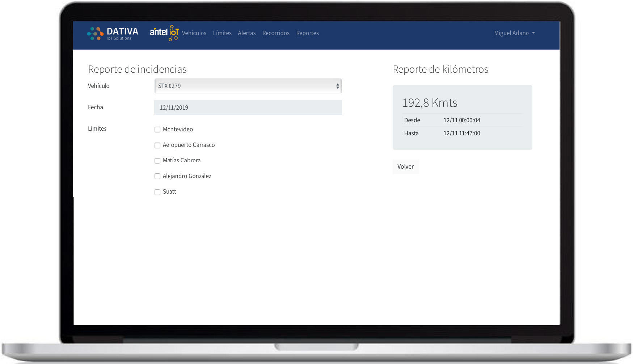Click the Reporte de kilómetros heading

tap(440, 69)
